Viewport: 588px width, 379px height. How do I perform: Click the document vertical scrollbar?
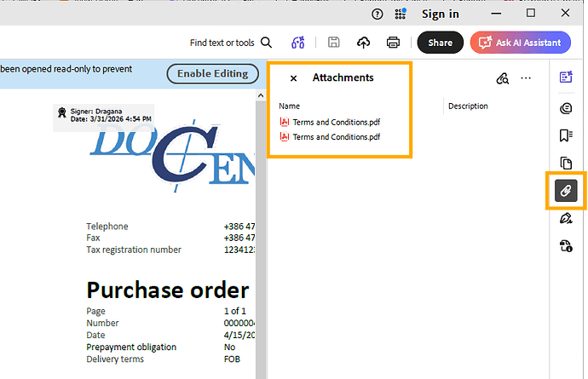261,240
